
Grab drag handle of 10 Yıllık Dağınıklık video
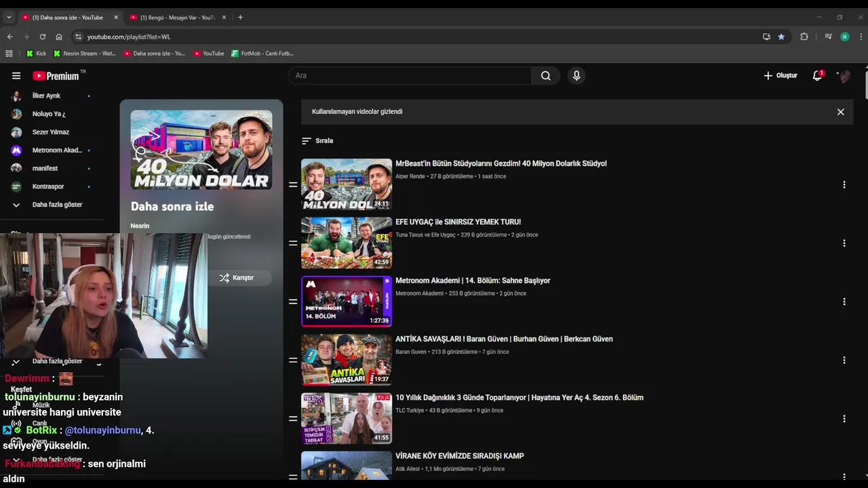[x=293, y=419]
